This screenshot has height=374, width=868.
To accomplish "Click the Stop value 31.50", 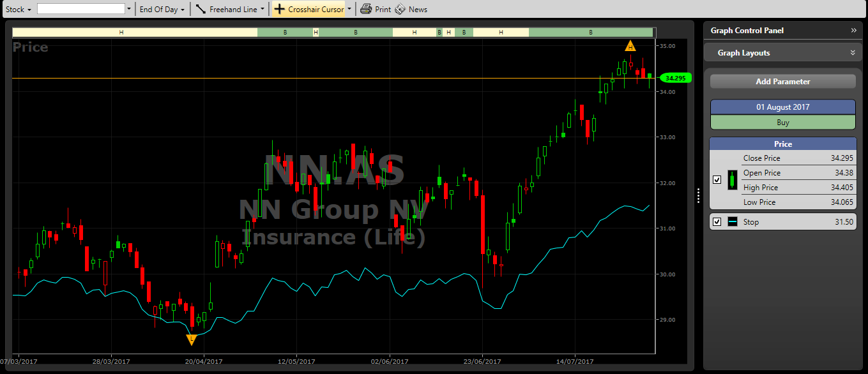I will click(x=844, y=222).
